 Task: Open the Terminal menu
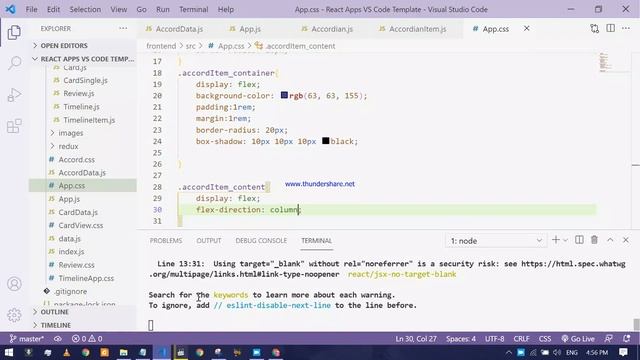[193, 9]
